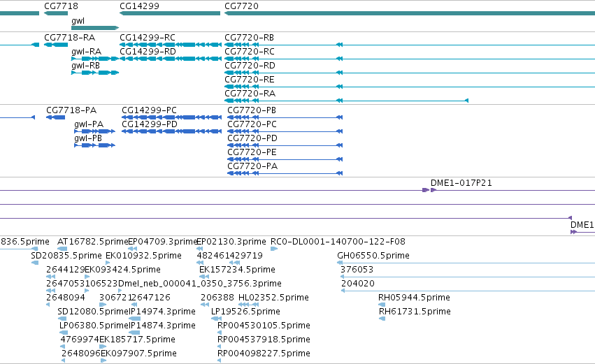Click EST LP19526.5prime
Viewport: 595px width, 364px height.
tap(245, 312)
